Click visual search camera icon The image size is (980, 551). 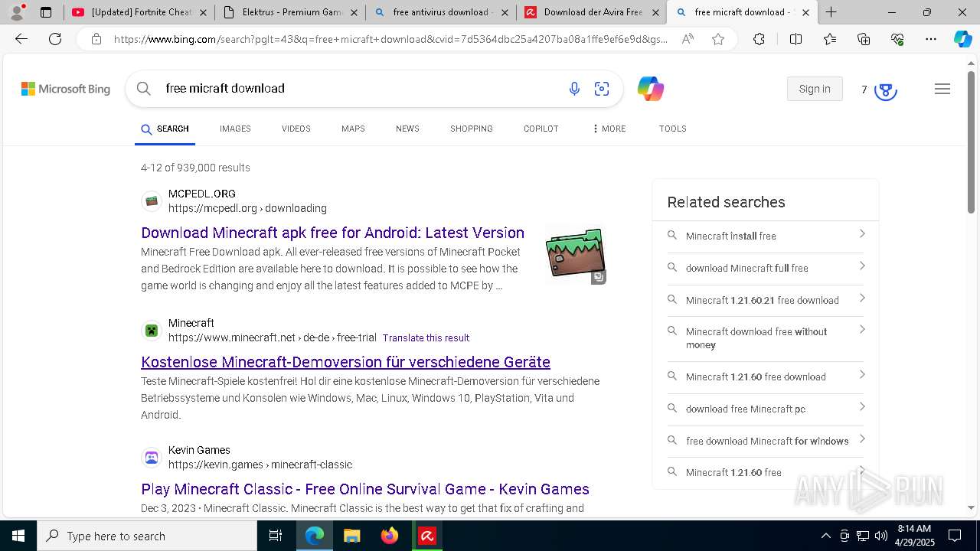pyautogui.click(x=602, y=90)
